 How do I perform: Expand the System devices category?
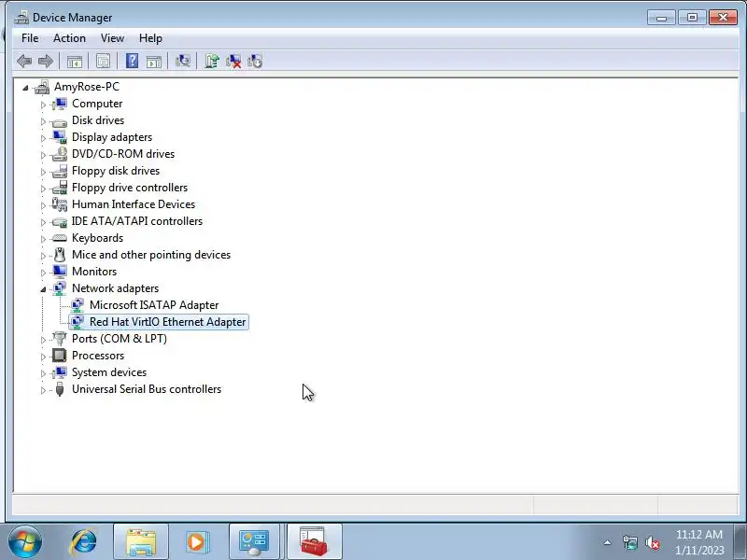click(x=43, y=373)
